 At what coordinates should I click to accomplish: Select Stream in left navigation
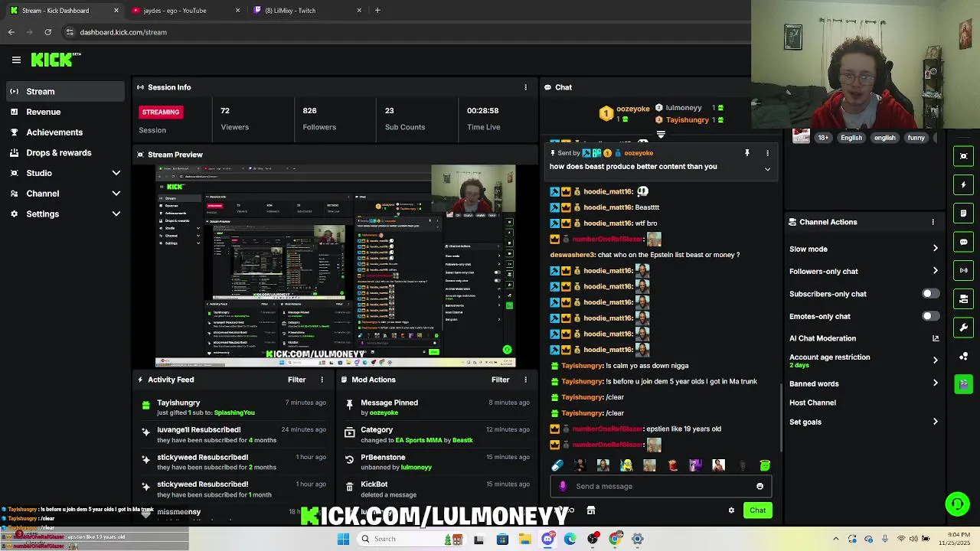[64, 91]
